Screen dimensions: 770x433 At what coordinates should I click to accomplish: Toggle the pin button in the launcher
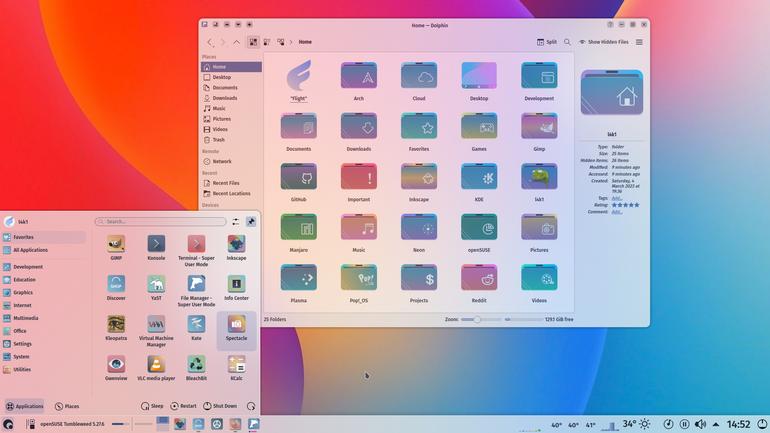tap(251, 222)
